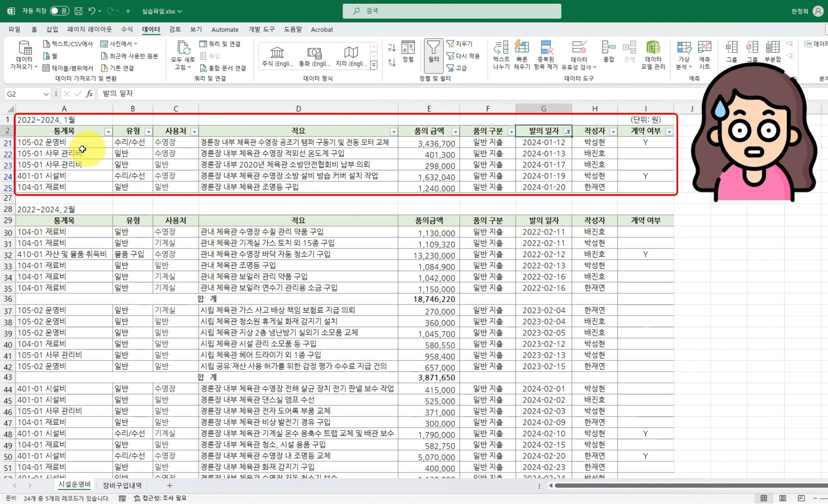Image resolution: width=828 pixels, height=504 pixels.
Task: Click the Advanced filter (고급) button
Action: (x=457, y=68)
